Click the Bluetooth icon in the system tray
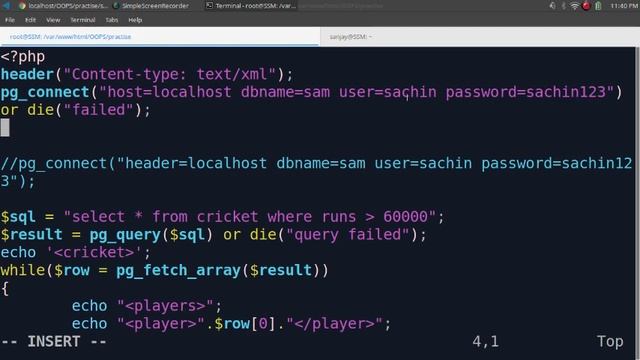This screenshot has height=360, width=640. (x=563, y=6)
